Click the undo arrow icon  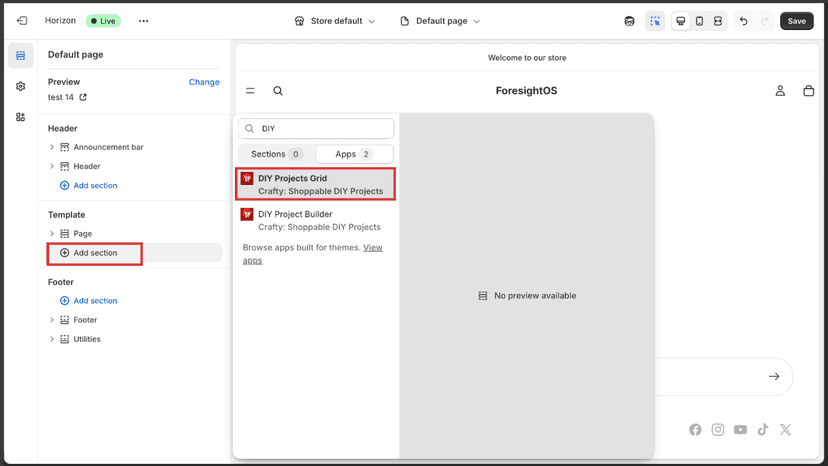point(744,21)
